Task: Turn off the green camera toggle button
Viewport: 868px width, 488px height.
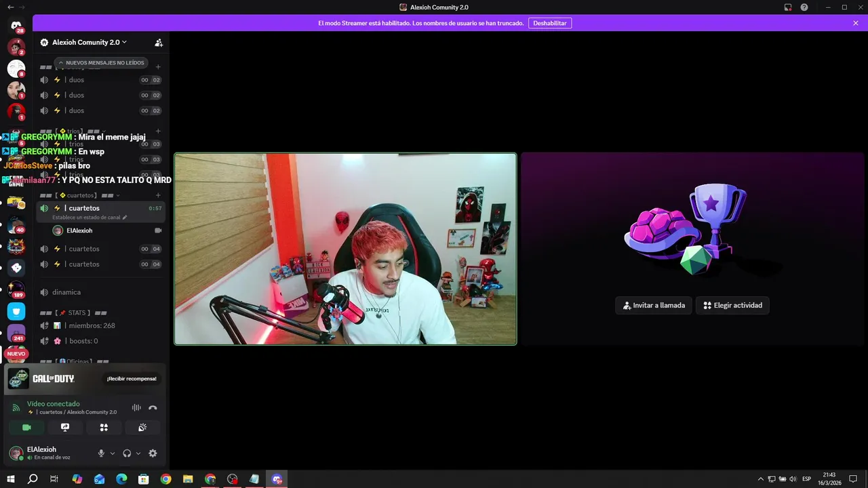Action: click(26, 427)
